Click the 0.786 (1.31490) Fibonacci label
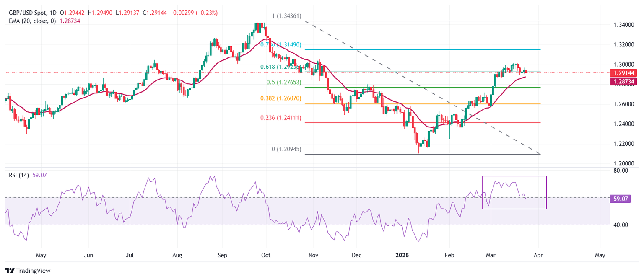This screenshot has height=279, width=644. [280, 44]
